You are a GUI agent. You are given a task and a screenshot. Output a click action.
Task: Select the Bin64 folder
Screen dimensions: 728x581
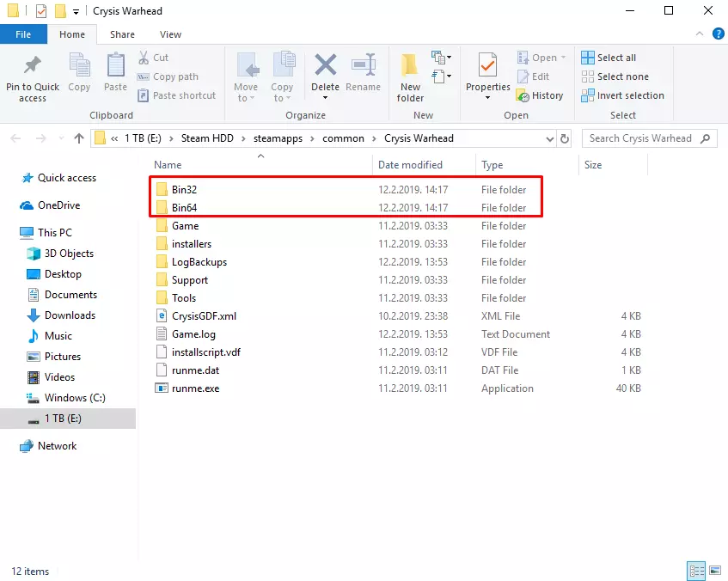(x=184, y=208)
